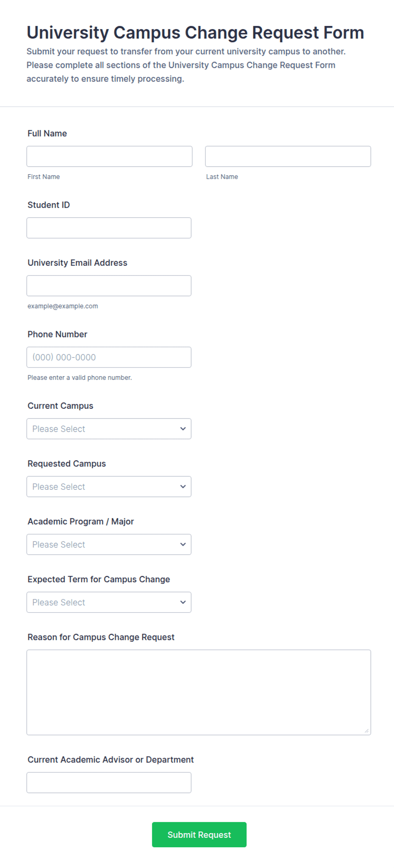Click the Last Name input field

[288, 156]
